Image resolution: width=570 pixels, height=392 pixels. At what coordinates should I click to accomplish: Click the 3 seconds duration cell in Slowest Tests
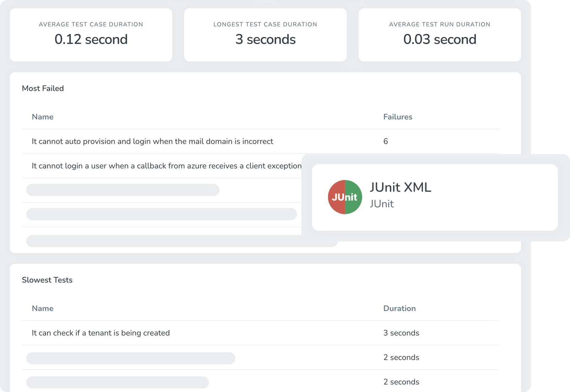[x=401, y=333]
